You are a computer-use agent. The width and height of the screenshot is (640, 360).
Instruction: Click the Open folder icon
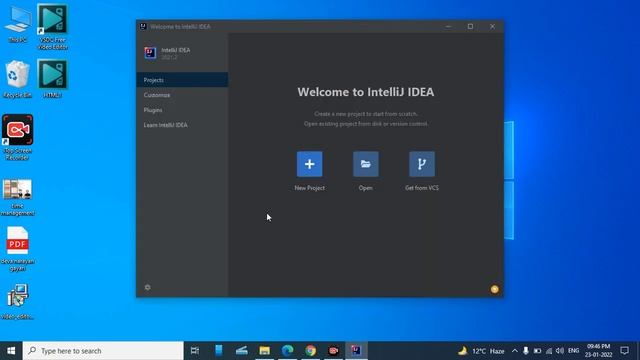coord(366,164)
